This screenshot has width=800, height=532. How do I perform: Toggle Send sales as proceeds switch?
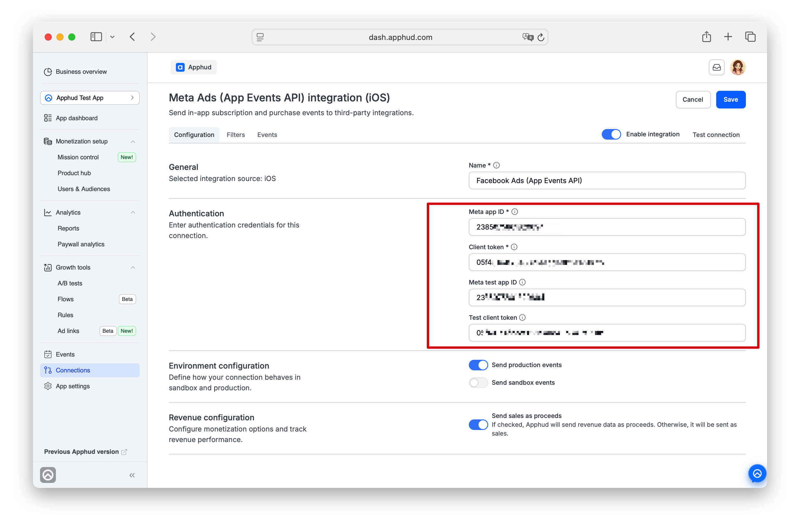pyautogui.click(x=478, y=424)
